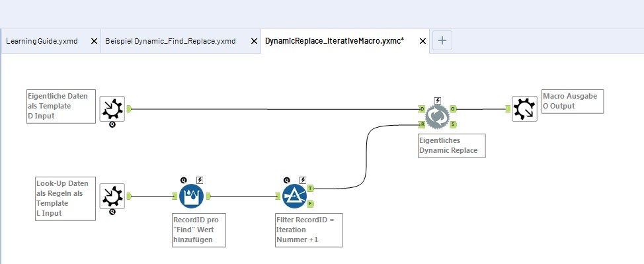Select the Macro Output tool icon
The image size is (644, 264).
(x=524, y=109)
